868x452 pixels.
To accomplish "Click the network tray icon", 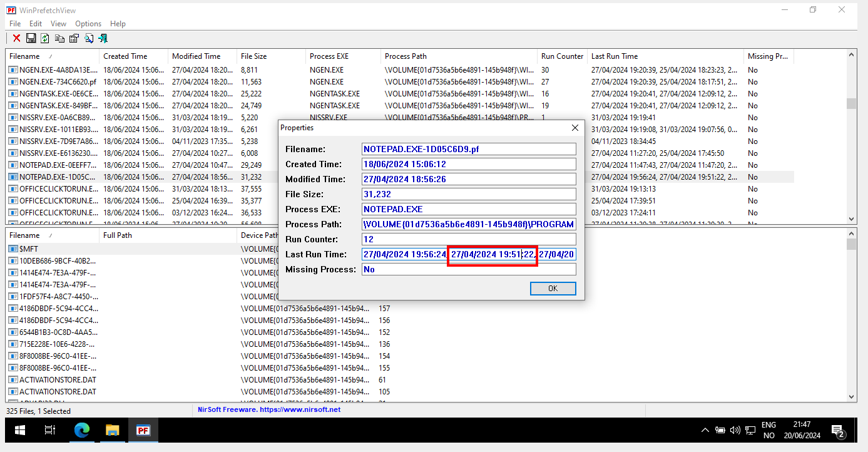I will 749,430.
